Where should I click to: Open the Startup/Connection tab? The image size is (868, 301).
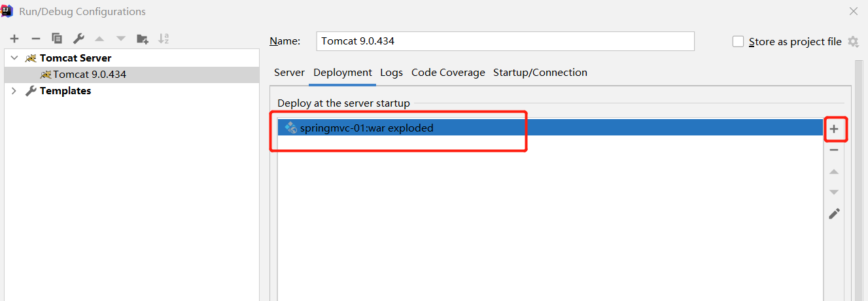(x=540, y=72)
